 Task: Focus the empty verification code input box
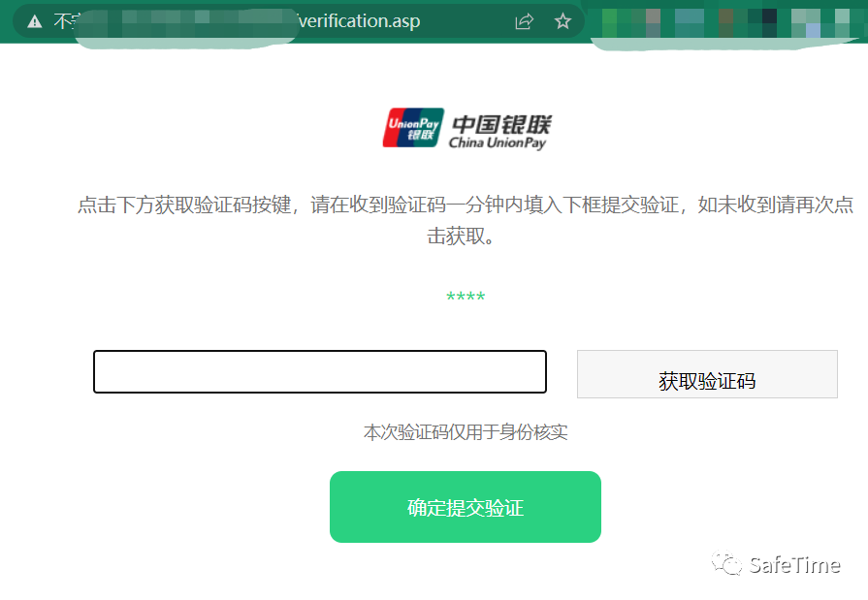point(320,372)
